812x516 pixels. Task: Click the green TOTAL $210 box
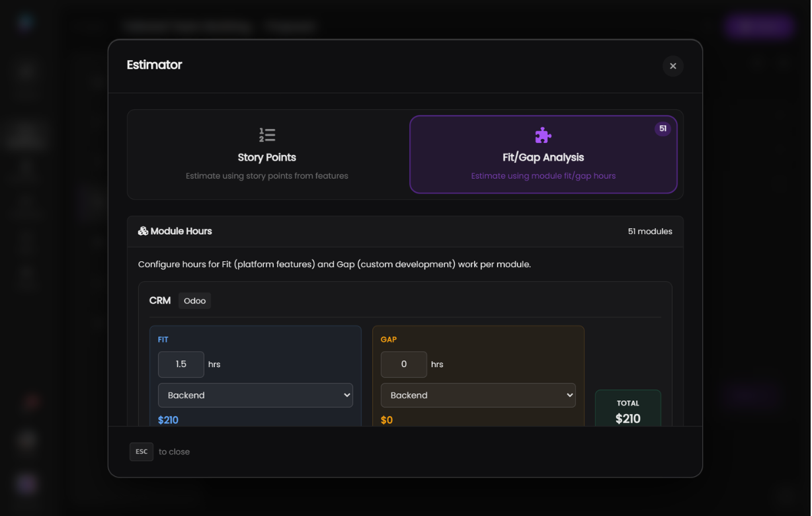(x=628, y=411)
